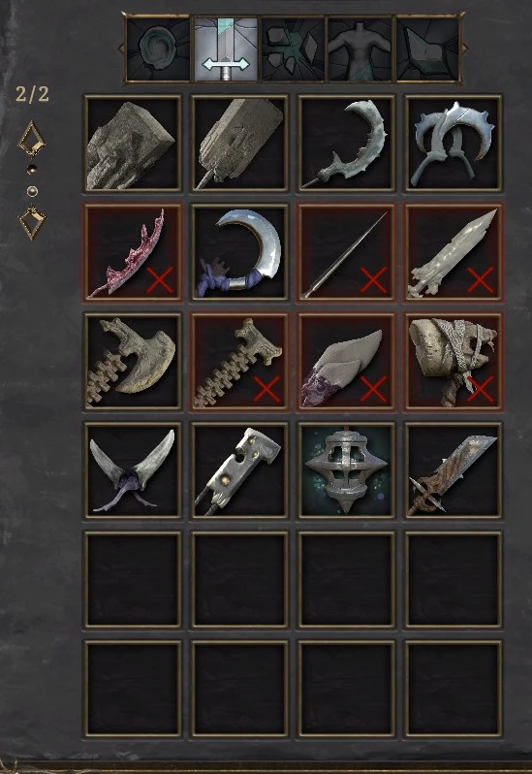Image resolution: width=532 pixels, height=774 pixels.
Task: Switch to the torso armor category tab
Action: tap(360, 49)
